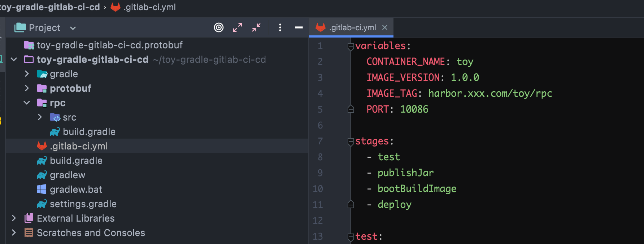This screenshot has height=244, width=644.
Task: Click the publishJar stage entry
Action: [406, 173]
